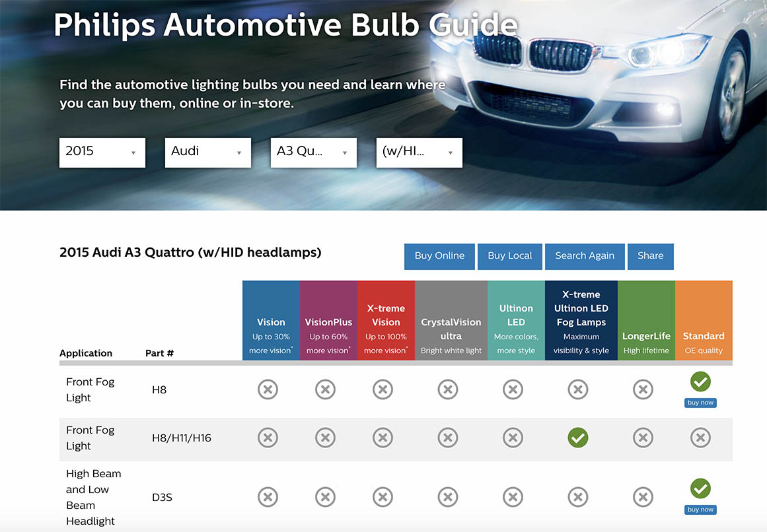The width and height of the screenshot is (767, 532).
Task: Open the w/HID headlamp option dropdown
Action: click(420, 152)
